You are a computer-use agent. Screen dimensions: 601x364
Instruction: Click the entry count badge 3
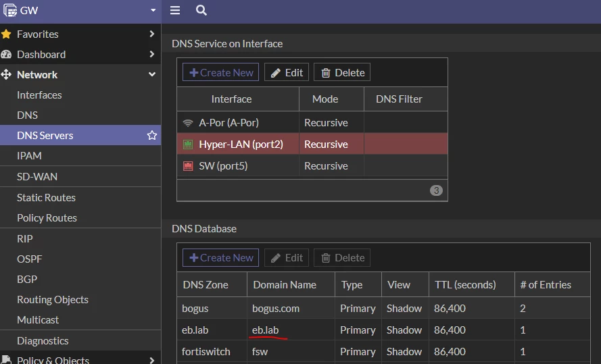(436, 190)
